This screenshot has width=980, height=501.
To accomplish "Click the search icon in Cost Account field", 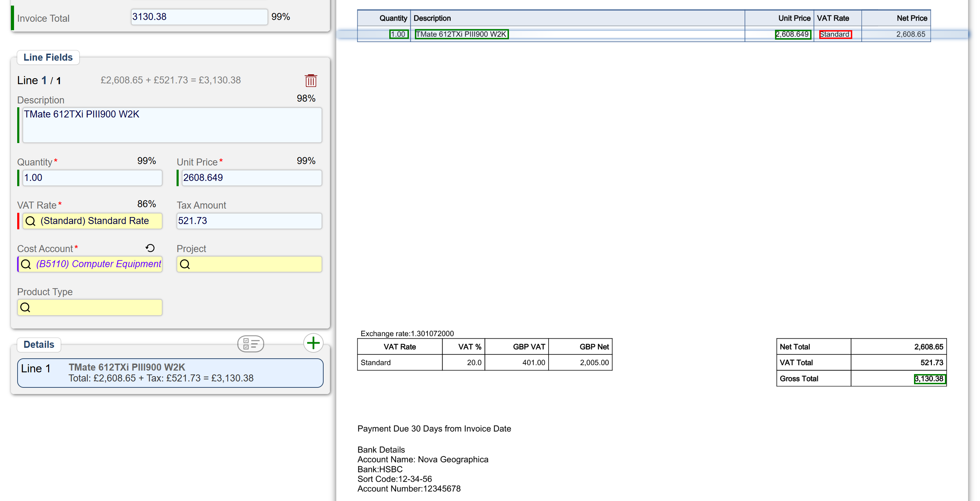I will coord(26,264).
